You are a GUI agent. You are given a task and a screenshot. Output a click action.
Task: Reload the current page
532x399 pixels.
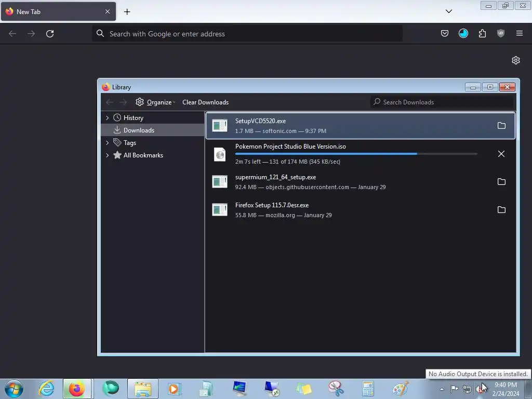coord(50,34)
